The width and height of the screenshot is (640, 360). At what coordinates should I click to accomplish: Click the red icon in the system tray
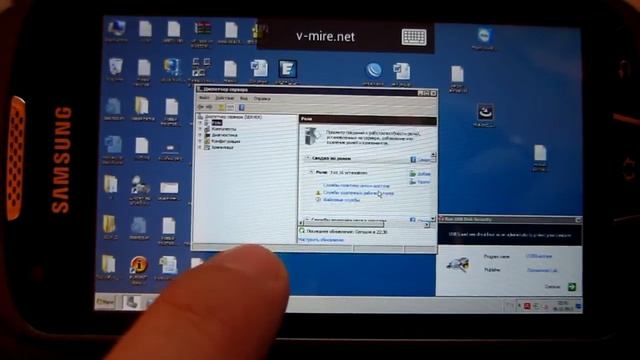click(x=527, y=306)
